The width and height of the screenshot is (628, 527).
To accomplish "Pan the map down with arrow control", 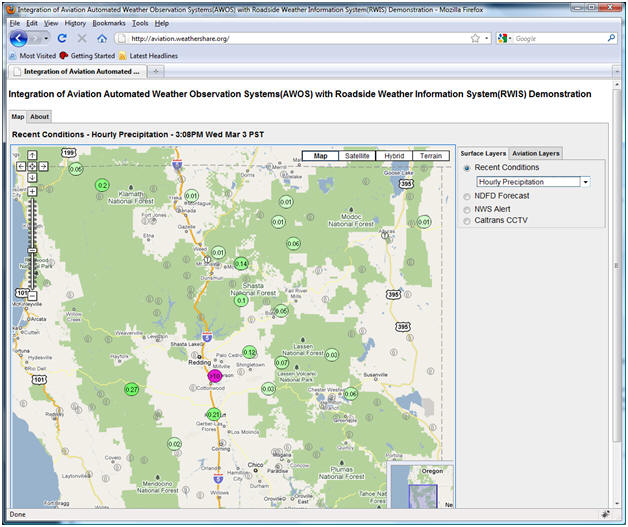I will pyautogui.click(x=32, y=177).
